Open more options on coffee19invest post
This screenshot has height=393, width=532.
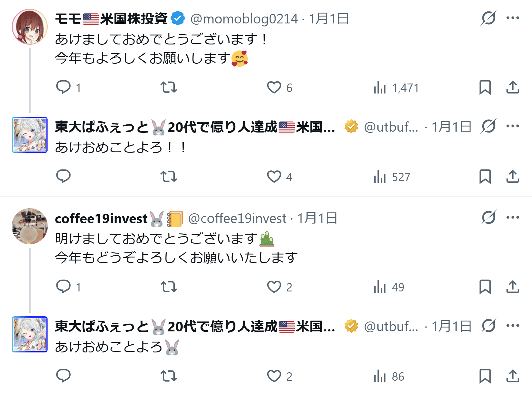(x=512, y=218)
